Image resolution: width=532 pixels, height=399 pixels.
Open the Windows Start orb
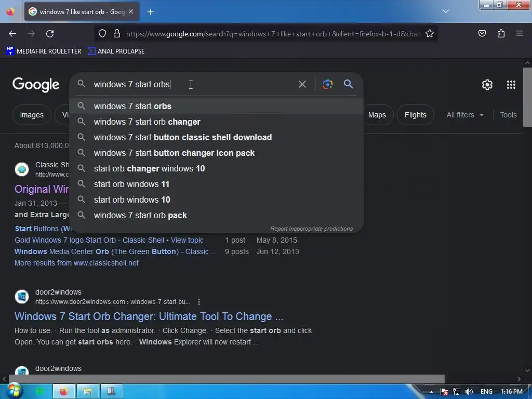pyautogui.click(x=14, y=391)
